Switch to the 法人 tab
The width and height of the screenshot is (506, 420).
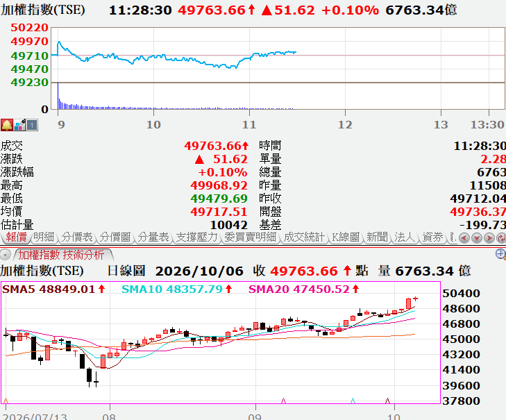point(405,237)
